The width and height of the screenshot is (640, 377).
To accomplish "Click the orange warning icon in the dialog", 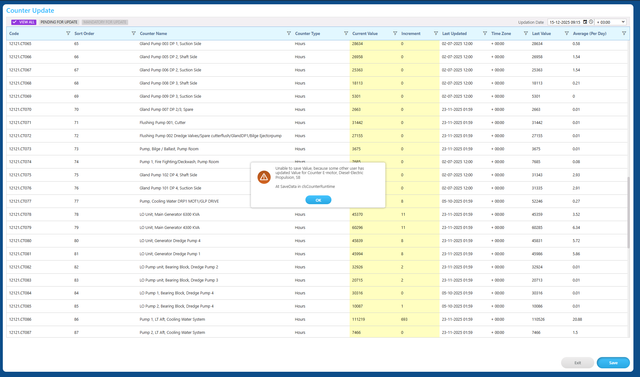I will (x=264, y=177).
